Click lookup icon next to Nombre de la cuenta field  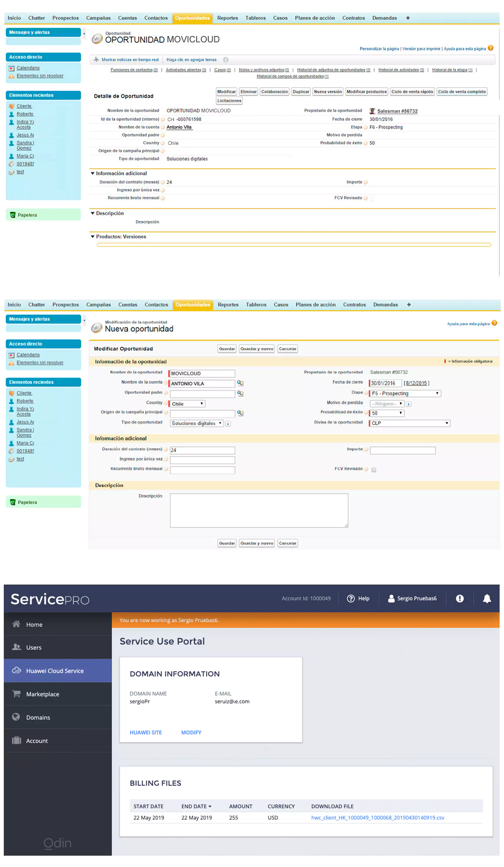click(240, 383)
